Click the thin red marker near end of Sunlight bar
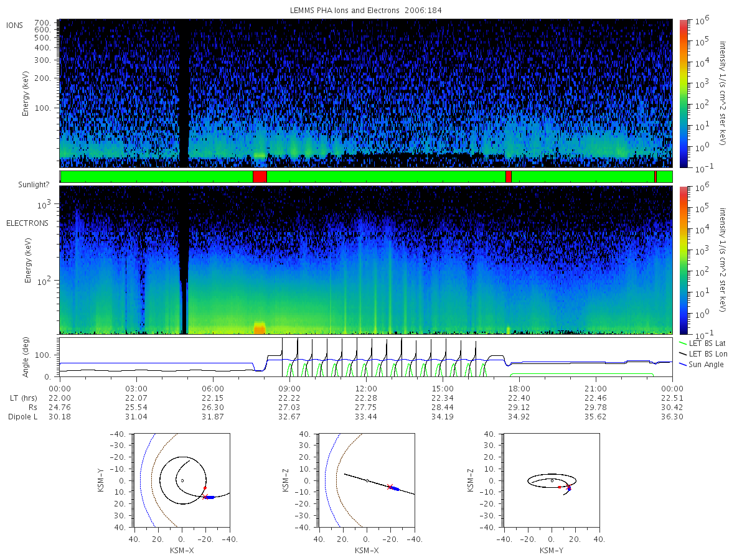The width and height of the screenshot is (747, 560). pyautogui.click(x=655, y=177)
